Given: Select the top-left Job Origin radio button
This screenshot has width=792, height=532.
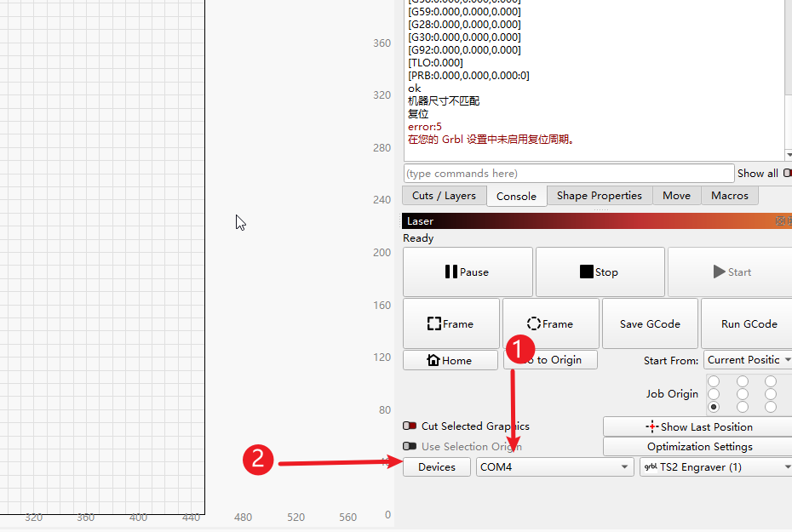Looking at the screenshot, I should (x=714, y=381).
